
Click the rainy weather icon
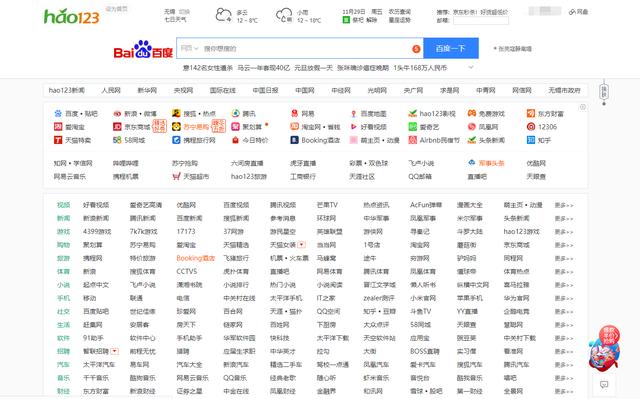pyautogui.click(x=284, y=16)
